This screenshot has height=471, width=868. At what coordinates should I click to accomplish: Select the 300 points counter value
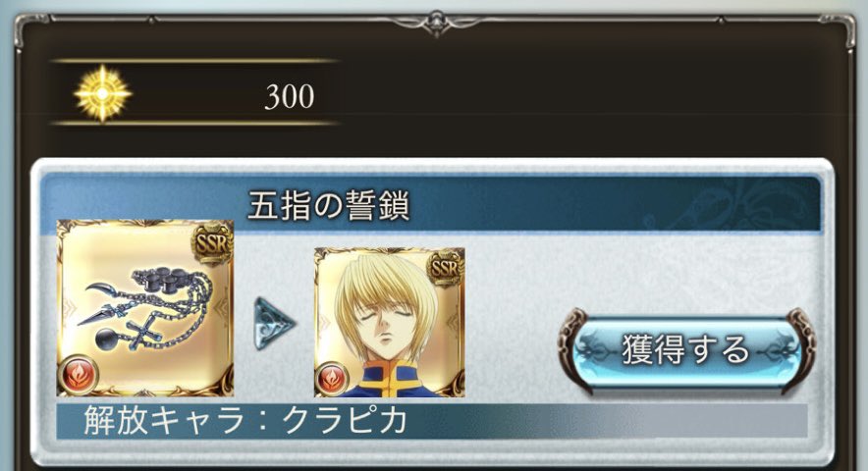click(x=290, y=96)
